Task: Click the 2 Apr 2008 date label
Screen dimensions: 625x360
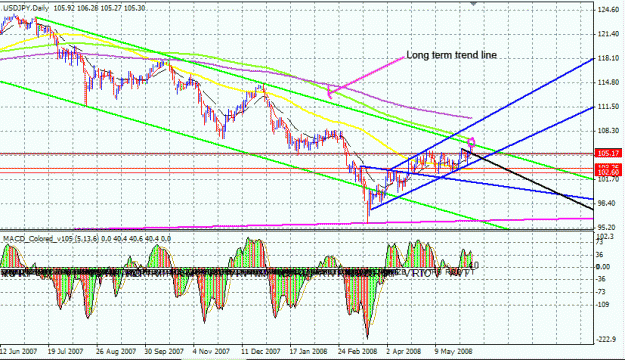Action: click(x=404, y=352)
